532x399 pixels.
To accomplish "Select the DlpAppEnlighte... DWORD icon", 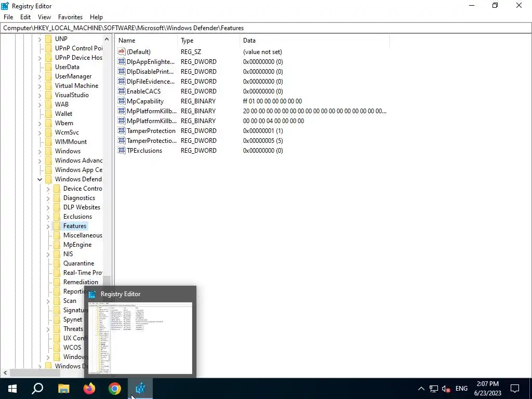I will coord(122,61).
